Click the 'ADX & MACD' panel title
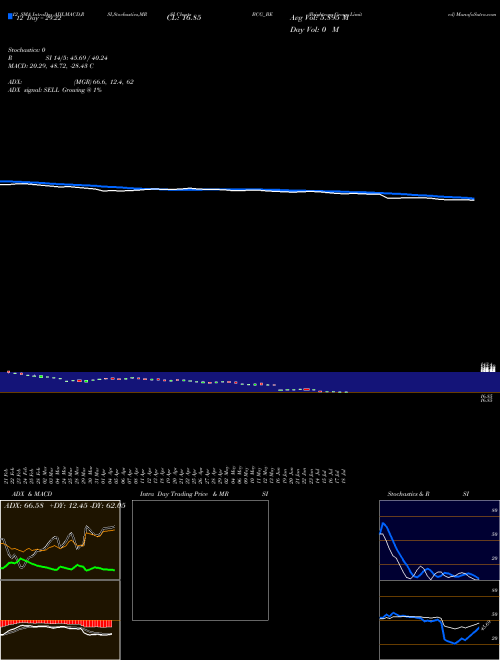 coord(32,494)
